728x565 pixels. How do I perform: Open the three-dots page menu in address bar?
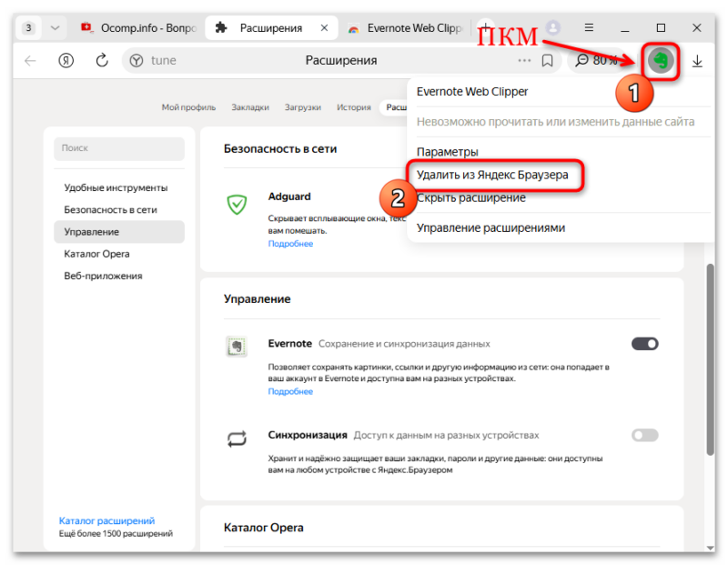[524, 60]
